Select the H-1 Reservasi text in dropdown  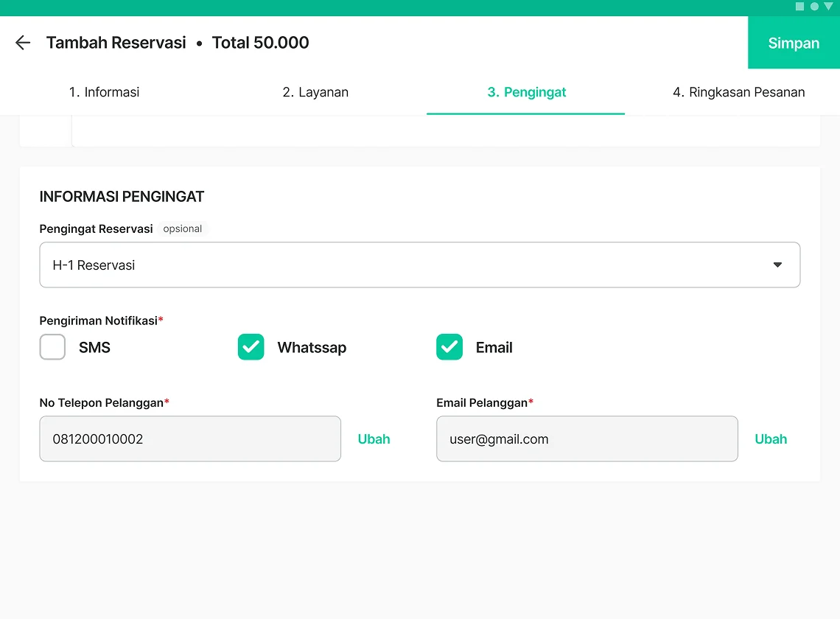94,265
